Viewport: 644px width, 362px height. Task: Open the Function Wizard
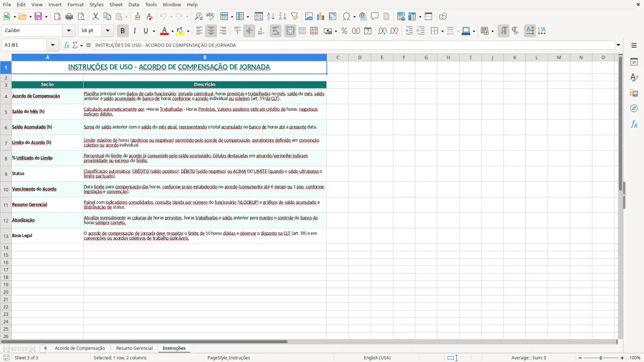pos(67,45)
